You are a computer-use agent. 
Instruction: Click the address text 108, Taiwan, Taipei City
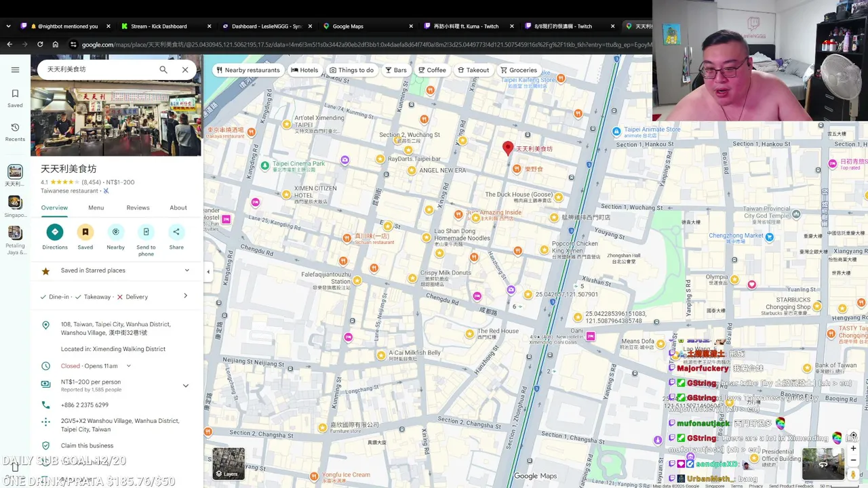pos(115,329)
